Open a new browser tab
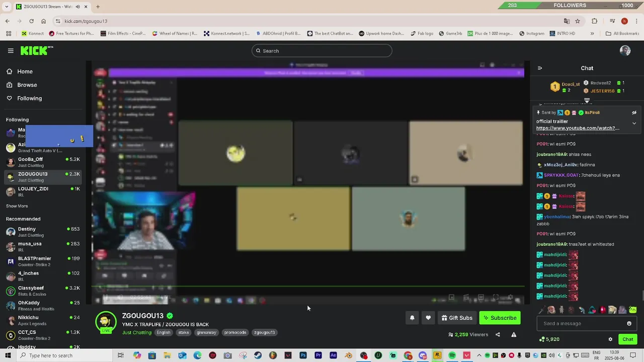 [98, 7]
